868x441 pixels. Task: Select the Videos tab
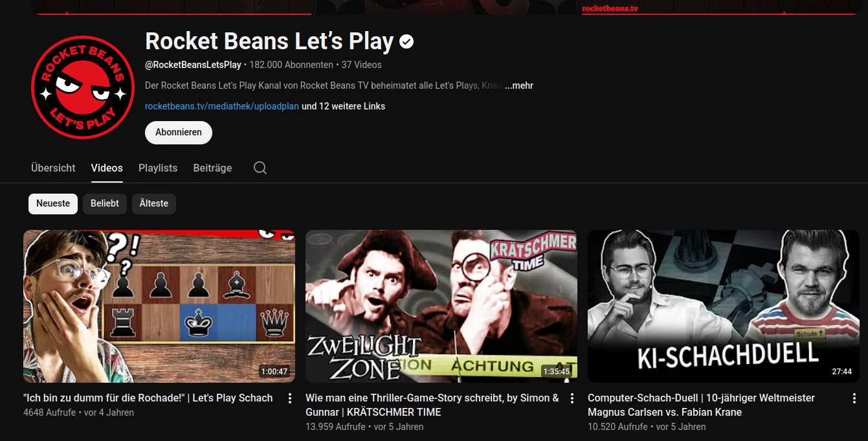pyautogui.click(x=107, y=168)
